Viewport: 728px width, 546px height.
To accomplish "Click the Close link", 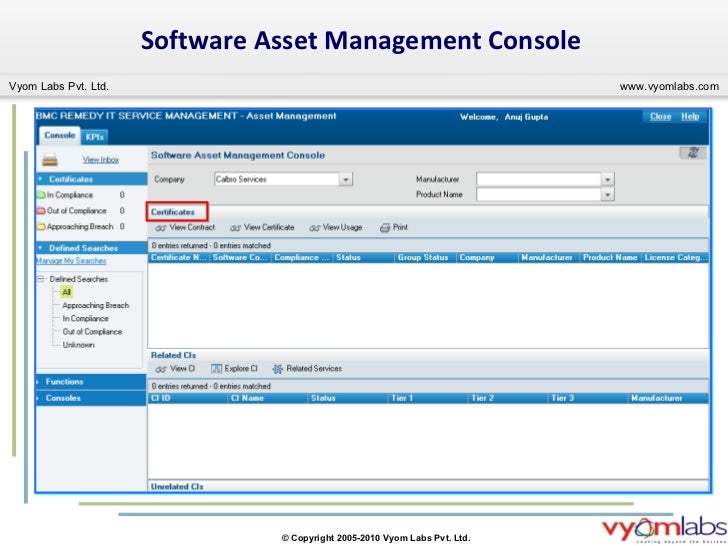I will (x=661, y=117).
